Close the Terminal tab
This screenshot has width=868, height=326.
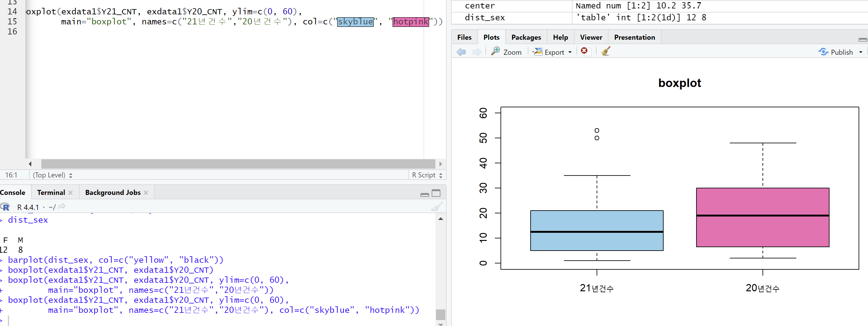point(70,193)
